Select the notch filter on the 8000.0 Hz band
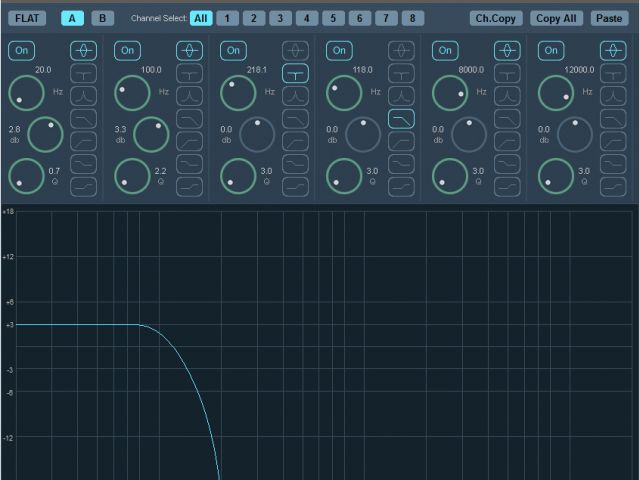The width and height of the screenshot is (640, 480). click(x=507, y=73)
